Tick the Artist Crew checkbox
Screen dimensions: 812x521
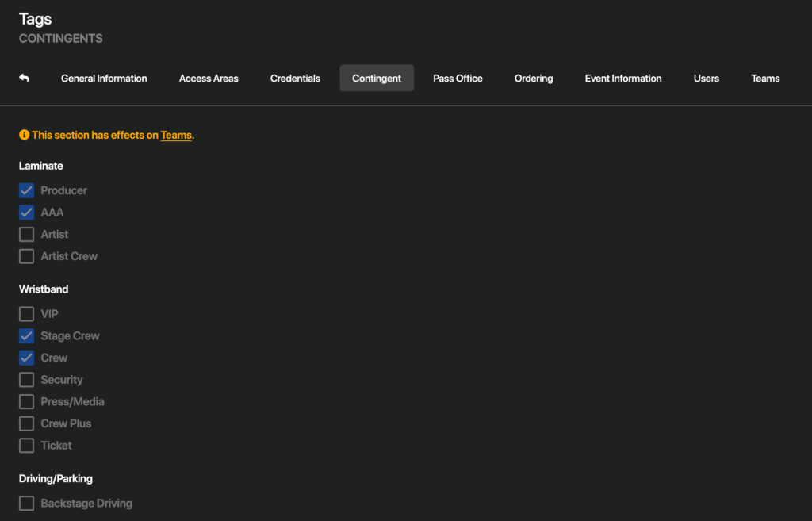coord(27,256)
